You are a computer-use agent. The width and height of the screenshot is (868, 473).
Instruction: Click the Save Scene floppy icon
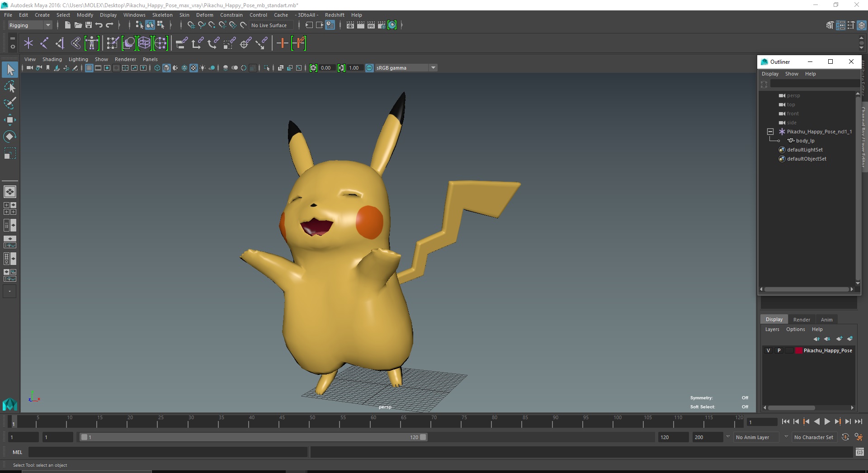pyautogui.click(x=89, y=25)
